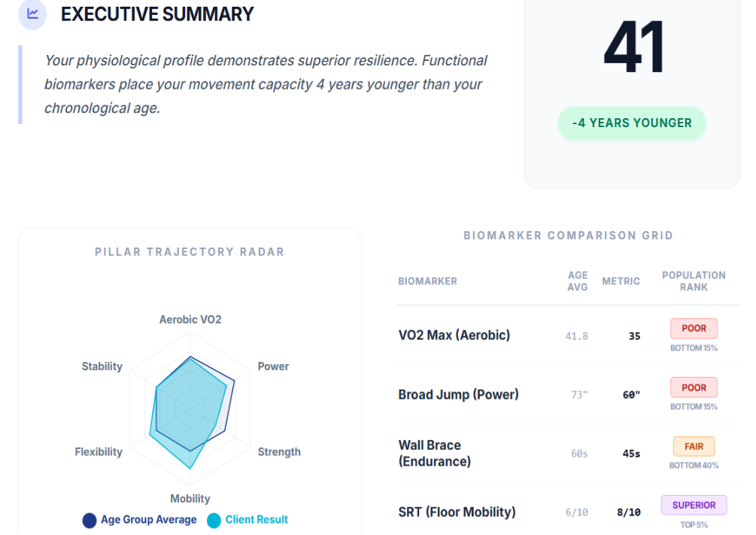Click the Population Rank column header
Image resolution: width=756 pixels, height=535 pixels.
click(x=694, y=281)
